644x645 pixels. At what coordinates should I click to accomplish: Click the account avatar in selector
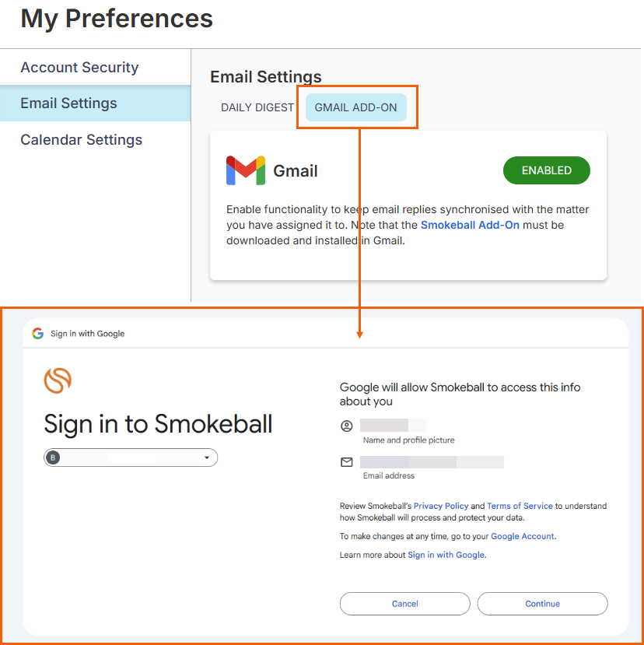point(53,457)
